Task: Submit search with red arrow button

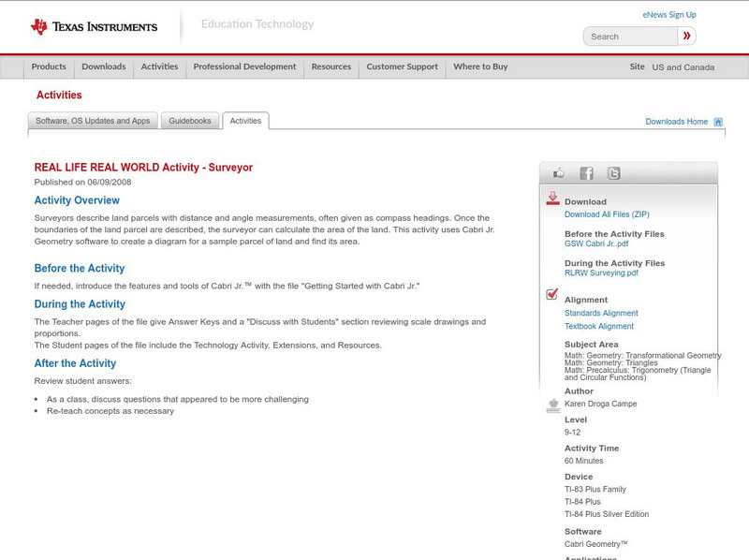Action: click(x=686, y=37)
